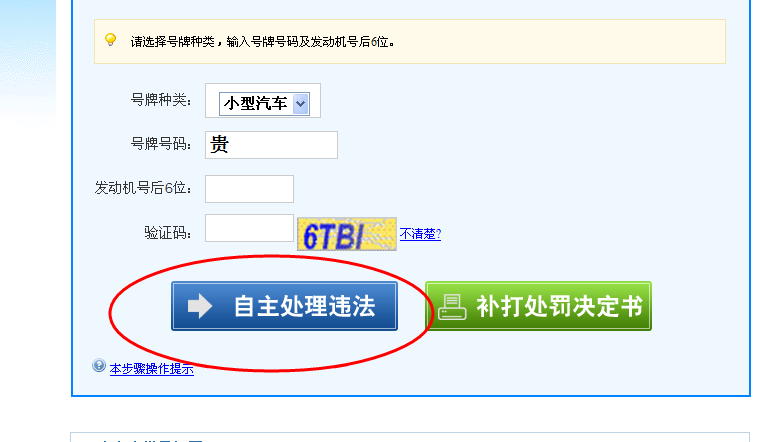Click the yellow lightbulb hint icon
The width and height of the screenshot is (757, 442).
point(111,40)
